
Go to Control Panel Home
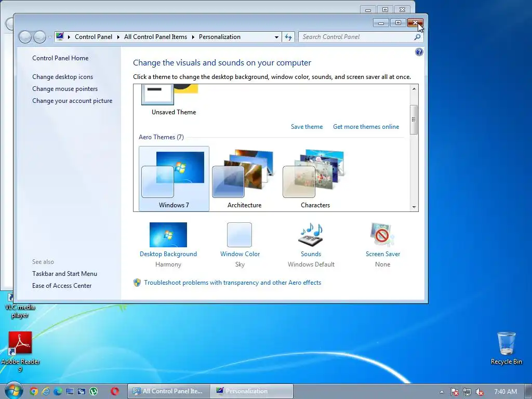pos(60,58)
